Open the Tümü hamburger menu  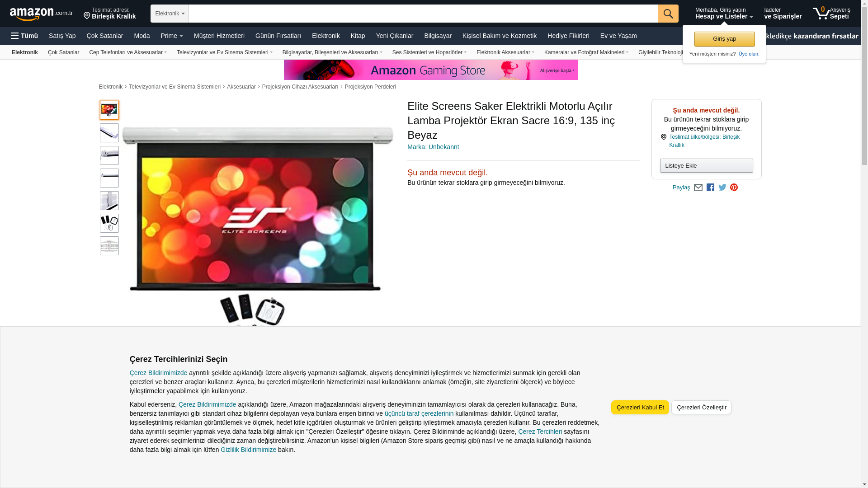(24, 36)
